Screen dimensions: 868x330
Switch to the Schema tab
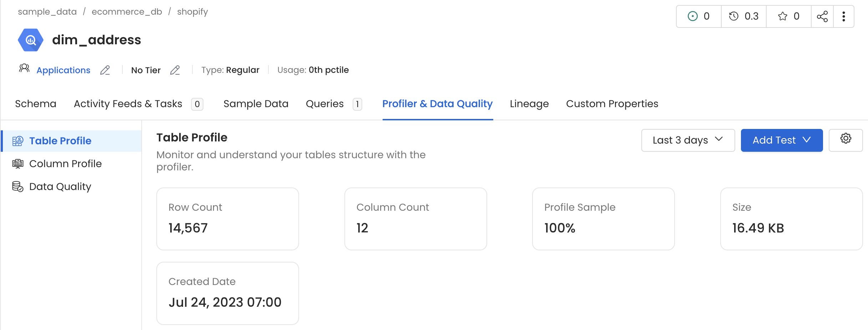click(x=35, y=104)
